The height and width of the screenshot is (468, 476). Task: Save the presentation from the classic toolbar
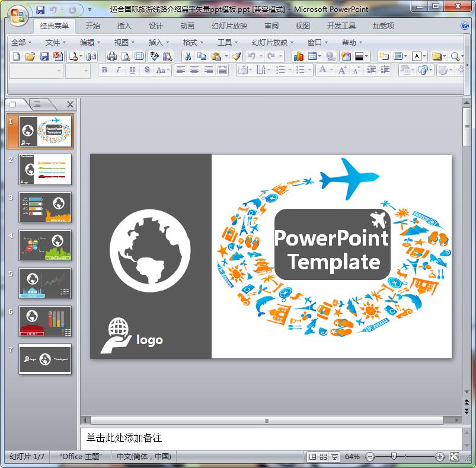[x=44, y=56]
